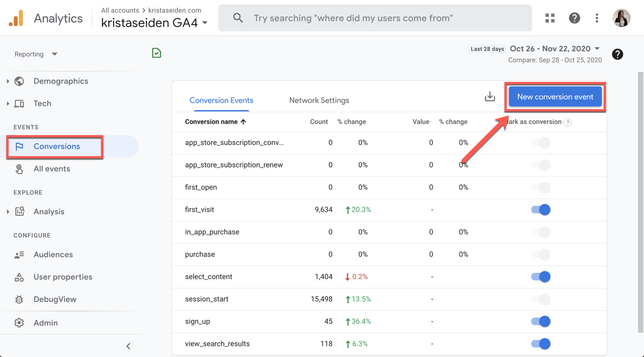Open the Google apps grid icon
The height and width of the screenshot is (357, 644).
550,18
